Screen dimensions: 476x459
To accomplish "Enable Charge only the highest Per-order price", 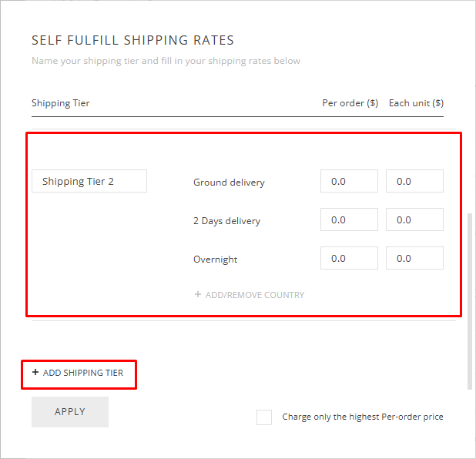I will [x=264, y=417].
